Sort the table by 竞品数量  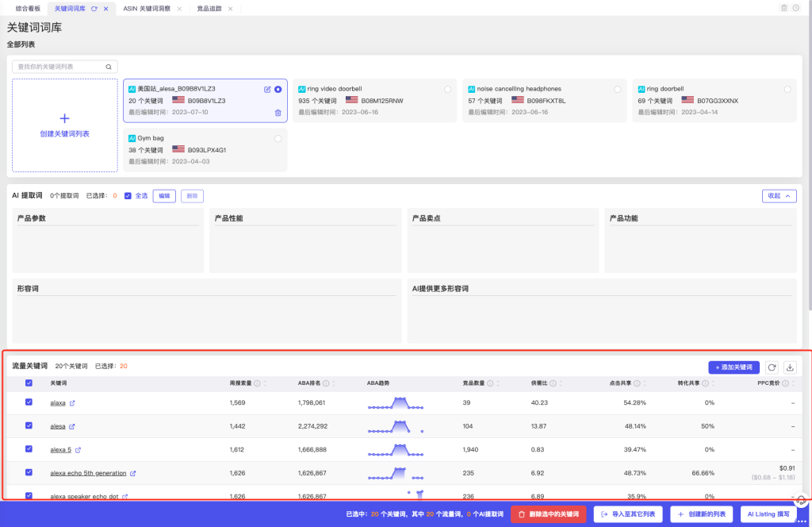(x=498, y=383)
